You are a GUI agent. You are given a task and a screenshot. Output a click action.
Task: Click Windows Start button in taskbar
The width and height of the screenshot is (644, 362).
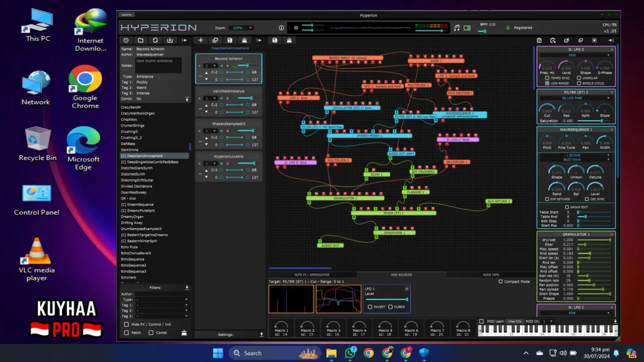tap(218, 353)
